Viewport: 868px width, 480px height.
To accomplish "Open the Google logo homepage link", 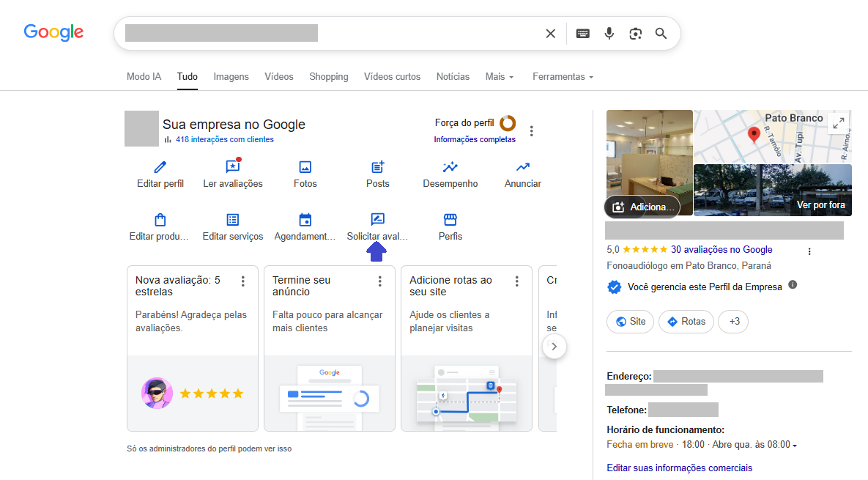I will pyautogui.click(x=53, y=33).
